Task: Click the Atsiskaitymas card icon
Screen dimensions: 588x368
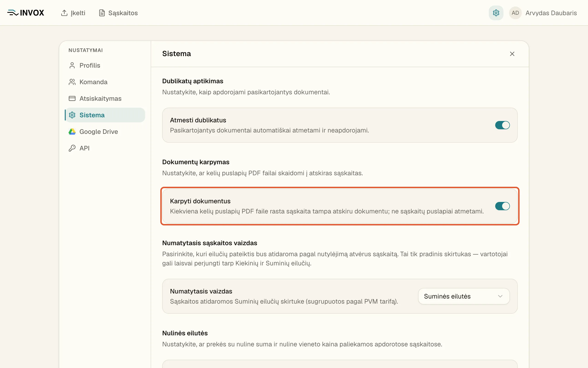Action: click(72, 99)
